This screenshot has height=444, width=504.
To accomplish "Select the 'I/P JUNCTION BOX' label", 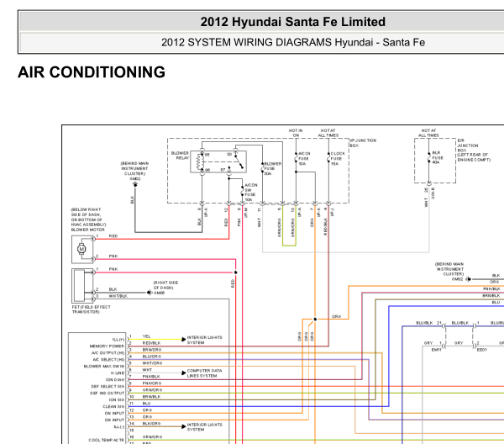I will pyautogui.click(x=363, y=143).
